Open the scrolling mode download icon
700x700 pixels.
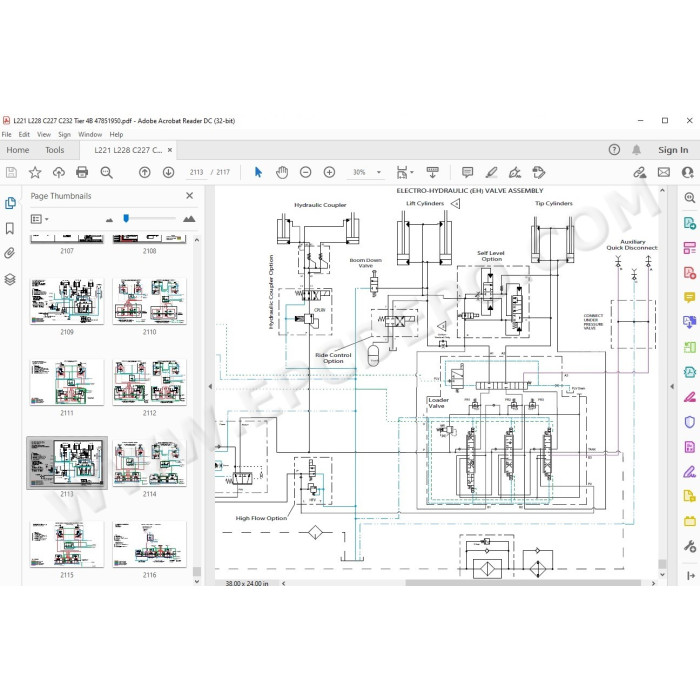[x=432, y=172]
